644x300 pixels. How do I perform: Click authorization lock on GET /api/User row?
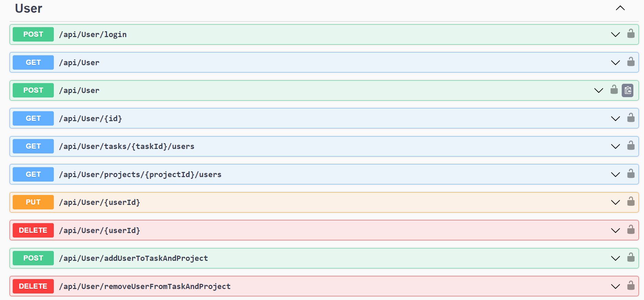[631, 62]
